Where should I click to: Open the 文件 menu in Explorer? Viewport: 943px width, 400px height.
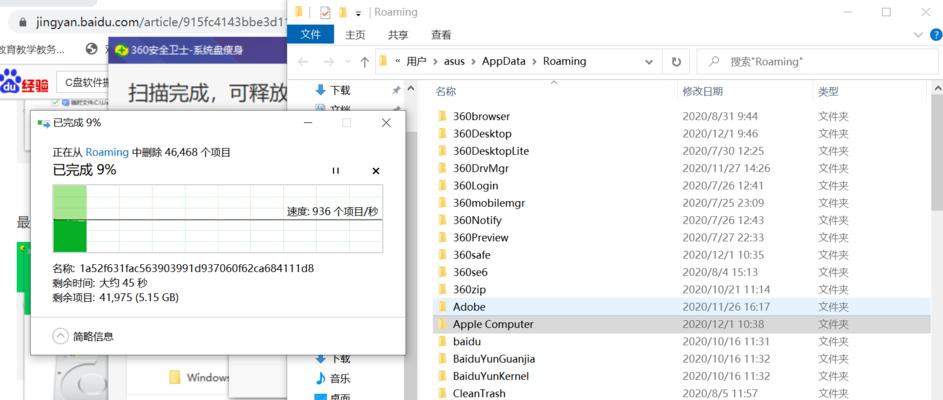[310, 34]
